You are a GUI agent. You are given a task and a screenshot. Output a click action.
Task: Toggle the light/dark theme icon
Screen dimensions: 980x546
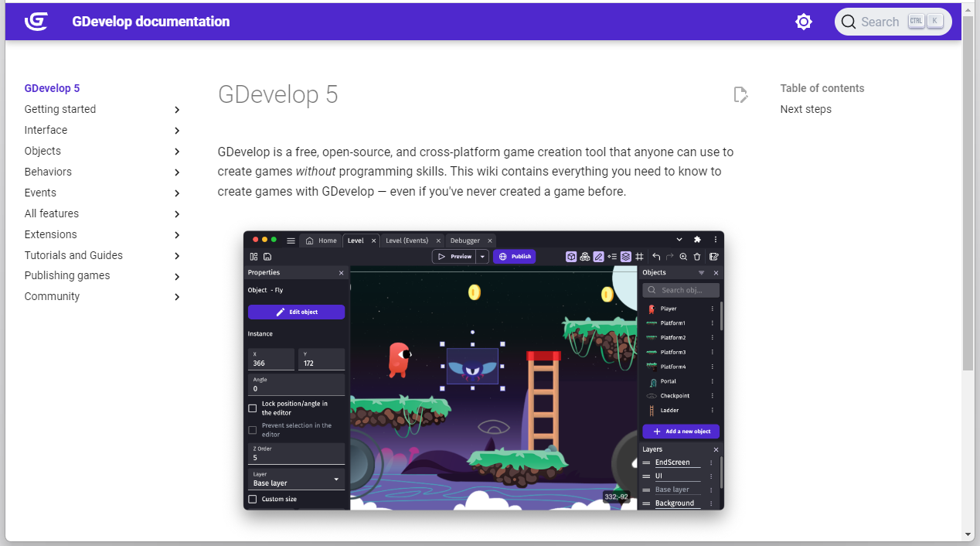[x=804, y=22]
